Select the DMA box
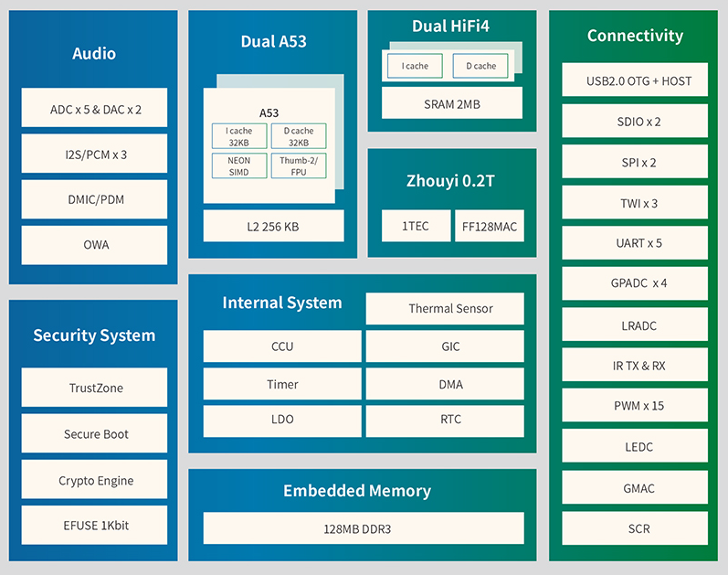 pos(445,384)
